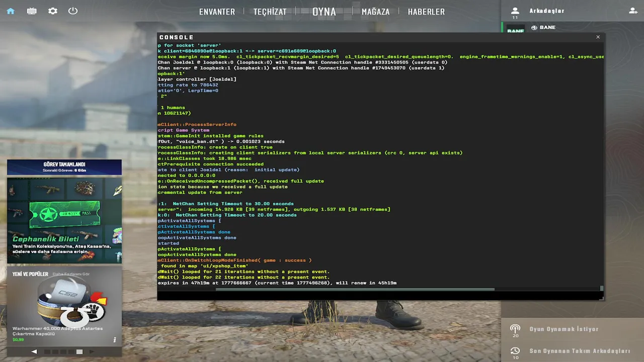
Task: Click the YENİ VE POPÜLER heading
Action: [x=30, y=274]
